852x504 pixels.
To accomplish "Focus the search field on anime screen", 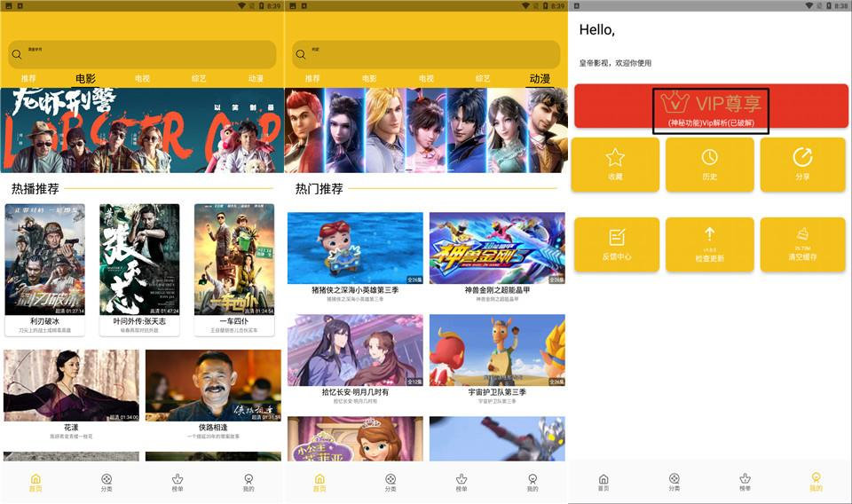I will click(426, 54).
